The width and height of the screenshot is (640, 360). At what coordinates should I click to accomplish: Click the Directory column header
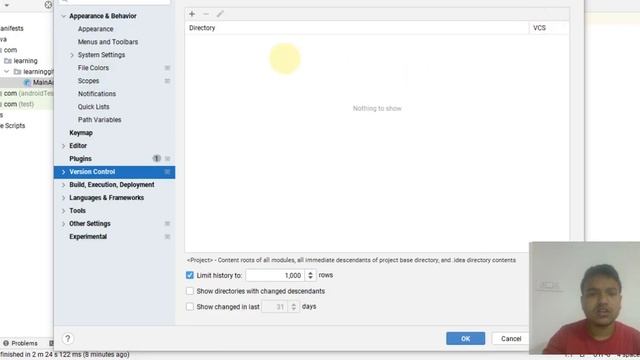coord(356,28)
